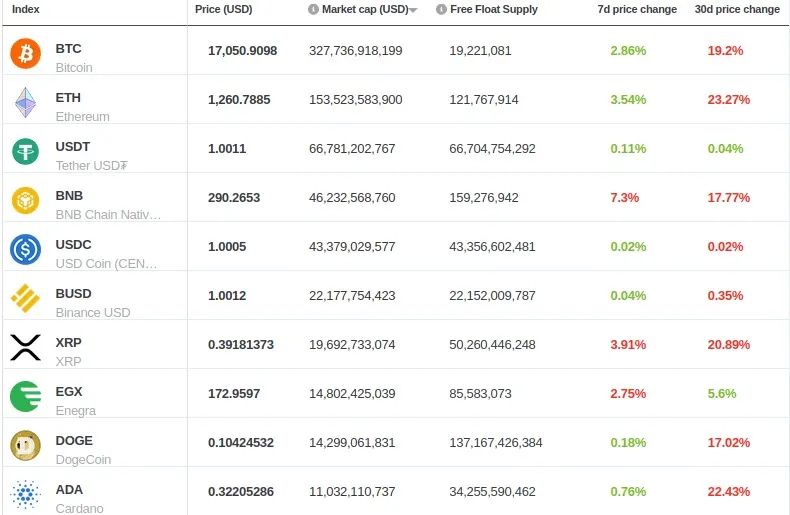Sort table by Price (USD) header
790x515 pixels.
[x=222, y=9]
